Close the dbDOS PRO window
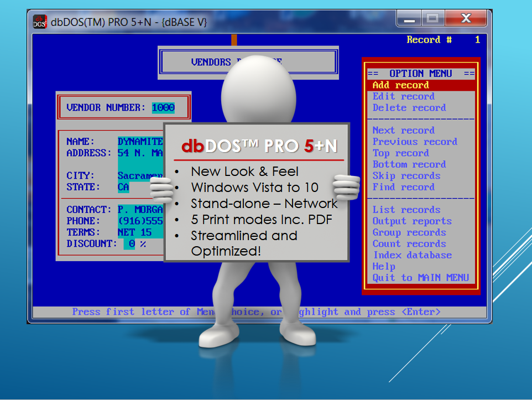This screenshot has width=532, height=400. coord(466,18)
